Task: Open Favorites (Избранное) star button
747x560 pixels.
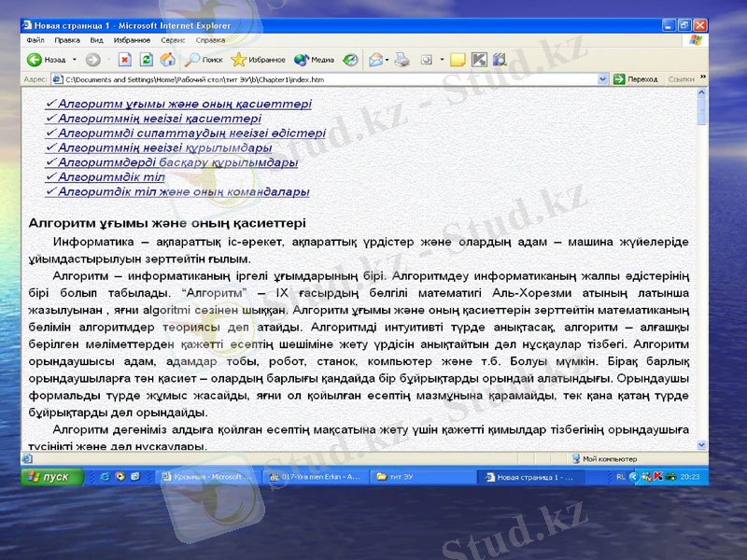Action: pyautogui.click(x=259, y=60)
